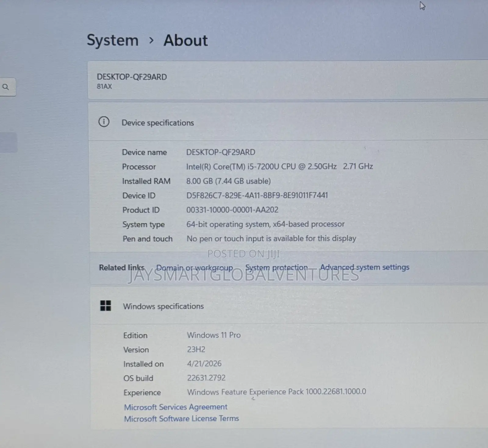
Task: Click the Edition label
Action: tap(135, 335)
